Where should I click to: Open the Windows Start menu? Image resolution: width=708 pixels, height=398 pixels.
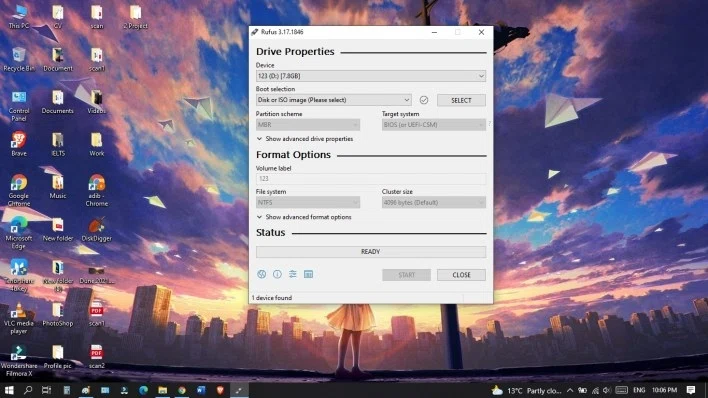pos(9,390)
